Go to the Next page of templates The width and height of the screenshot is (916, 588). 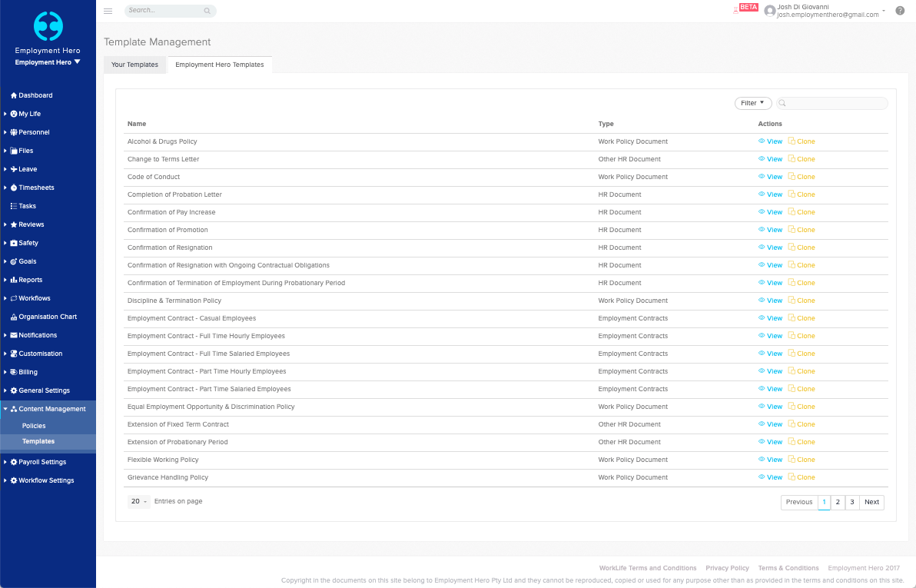coord(871,502)
